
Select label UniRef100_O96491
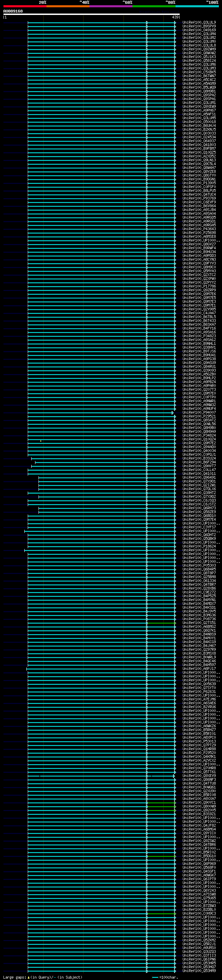click(199, 477)
